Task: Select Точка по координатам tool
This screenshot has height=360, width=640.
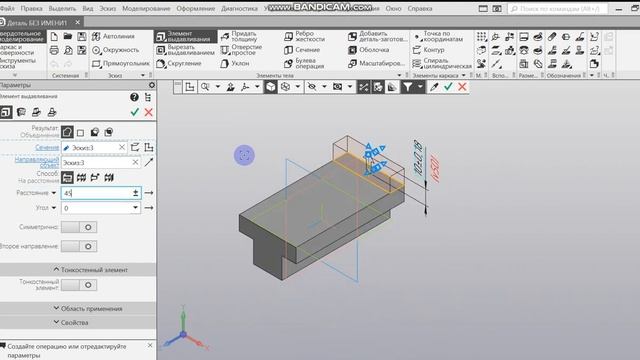Action: (x=438, y=36)
